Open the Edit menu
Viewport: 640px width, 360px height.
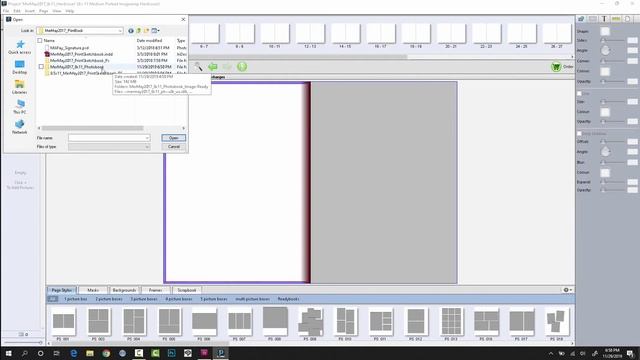coord(17,11)
